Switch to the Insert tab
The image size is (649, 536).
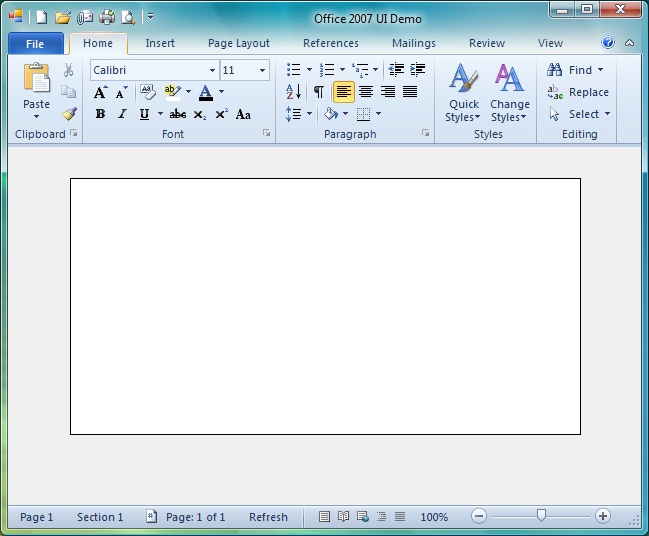160,43
